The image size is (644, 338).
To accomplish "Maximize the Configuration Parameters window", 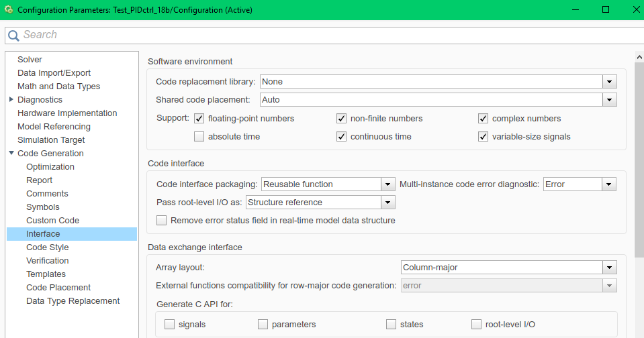I will (606, 10).
